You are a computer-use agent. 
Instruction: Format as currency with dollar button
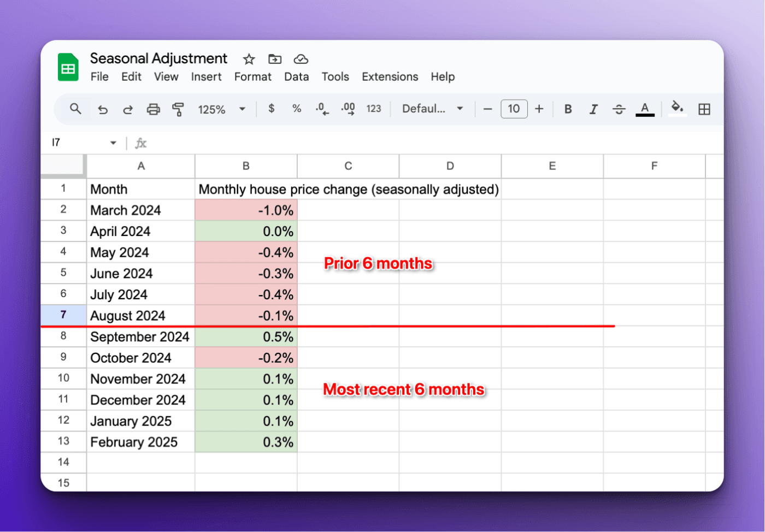click(272, 109)
